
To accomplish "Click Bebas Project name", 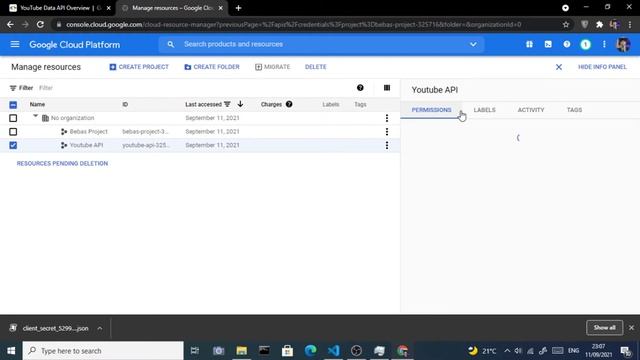I will click(x=89, y=131).
